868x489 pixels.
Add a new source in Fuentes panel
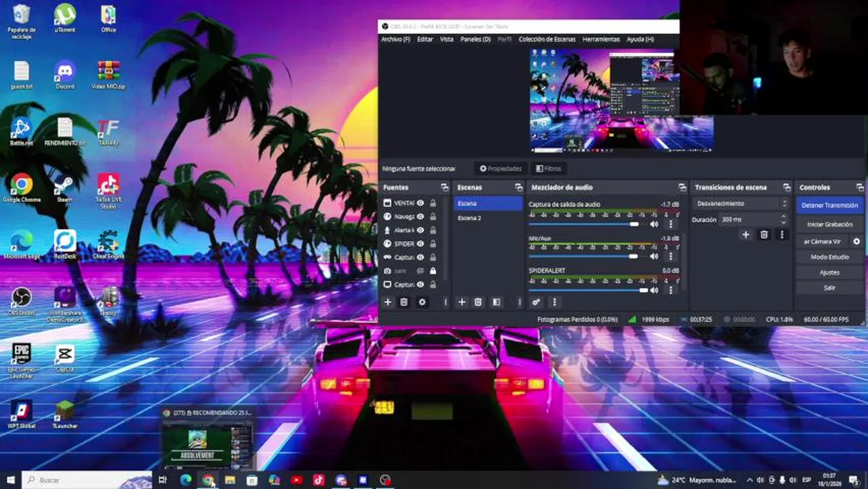(388, 302)
